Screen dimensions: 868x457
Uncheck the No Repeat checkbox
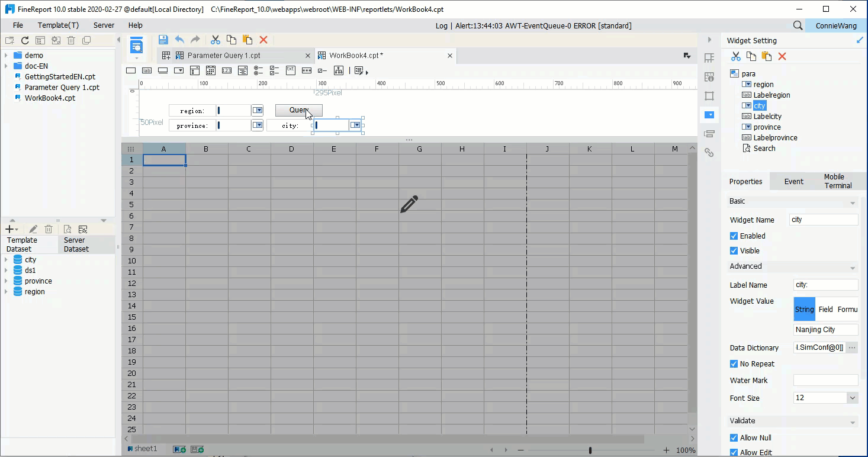[x=734, y=363]
